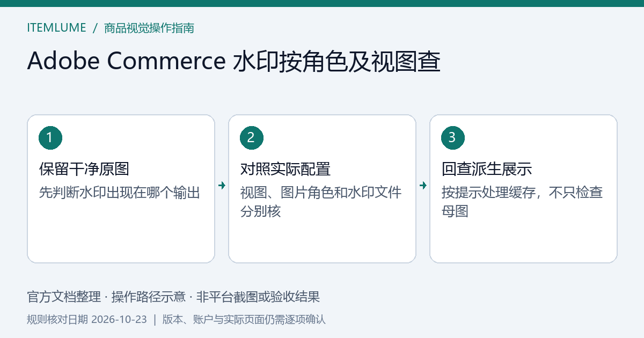This screenshot has width=644, height=338.
Task: Click the 商品视觉操作指南 breadcrumb
Action: tap(149, 28)
